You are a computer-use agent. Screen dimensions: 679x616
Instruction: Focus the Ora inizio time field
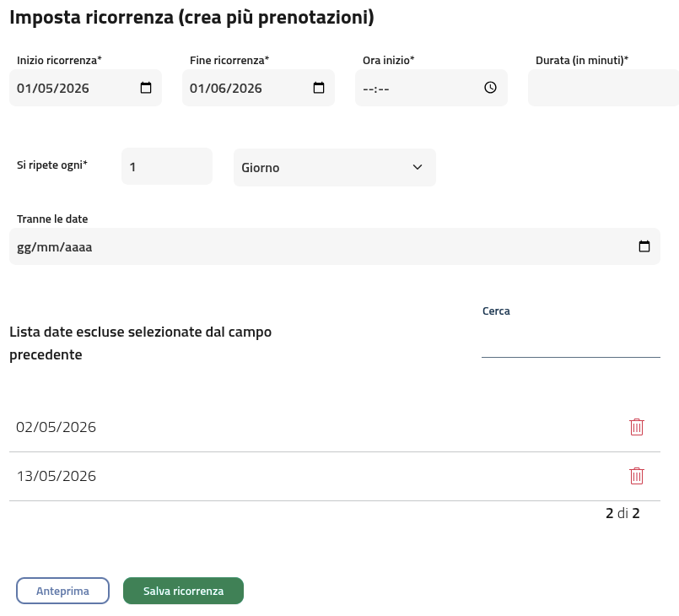(x=431, y=88)
